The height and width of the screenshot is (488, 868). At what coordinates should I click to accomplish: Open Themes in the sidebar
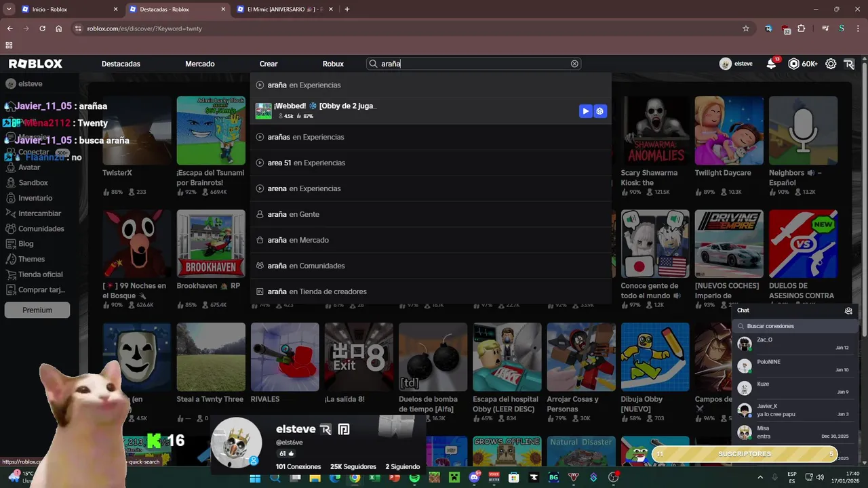[x=31, y=259]
